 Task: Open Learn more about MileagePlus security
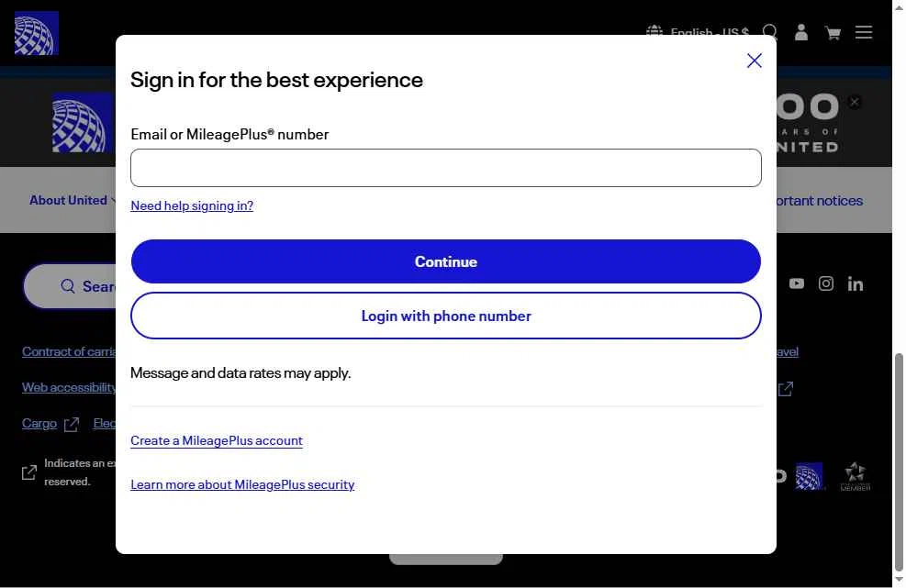242,484
